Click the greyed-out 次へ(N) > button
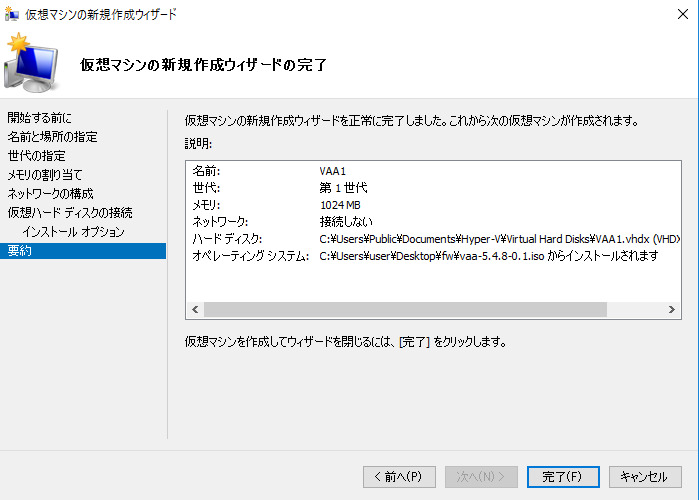 pos(481,477)
